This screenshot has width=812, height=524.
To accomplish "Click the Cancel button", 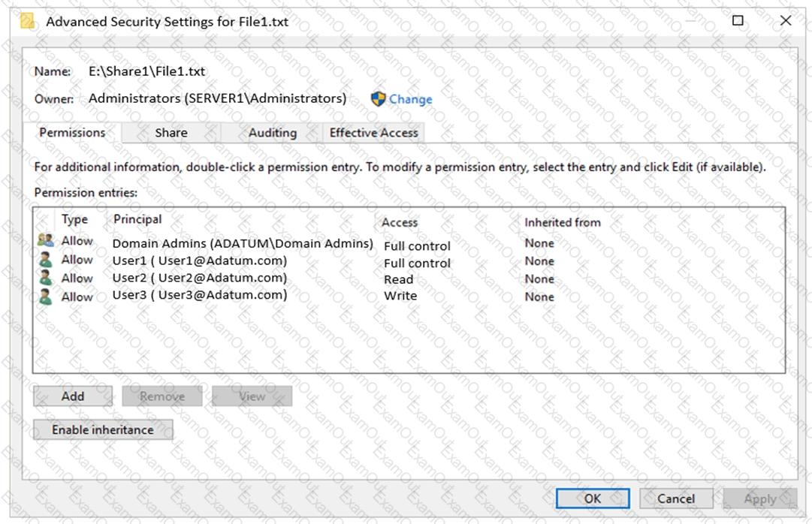I will click(x=676, y=498).
